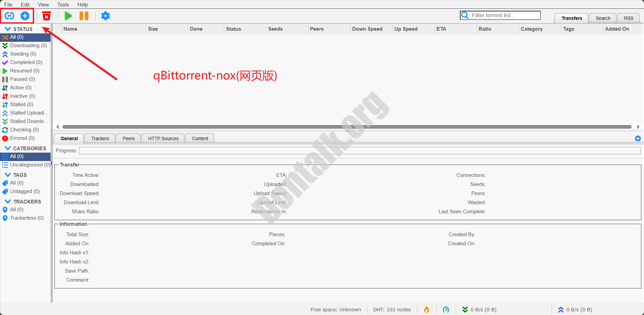This screenshot has width=644, height=315.
Task: Click the download speed status bar indicator
Action: tap(479, 310)
